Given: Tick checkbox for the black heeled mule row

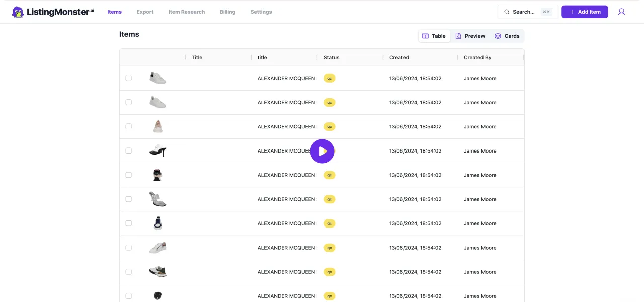Looking at the screenshot, I should pyautogui.click(x=128, y=150).
